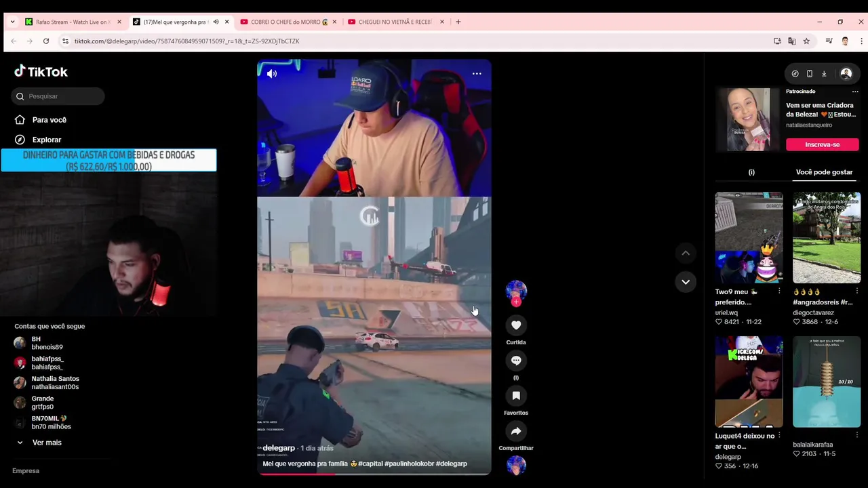
Task: Open Grande grtfps0 account
Action: [35, 403]
